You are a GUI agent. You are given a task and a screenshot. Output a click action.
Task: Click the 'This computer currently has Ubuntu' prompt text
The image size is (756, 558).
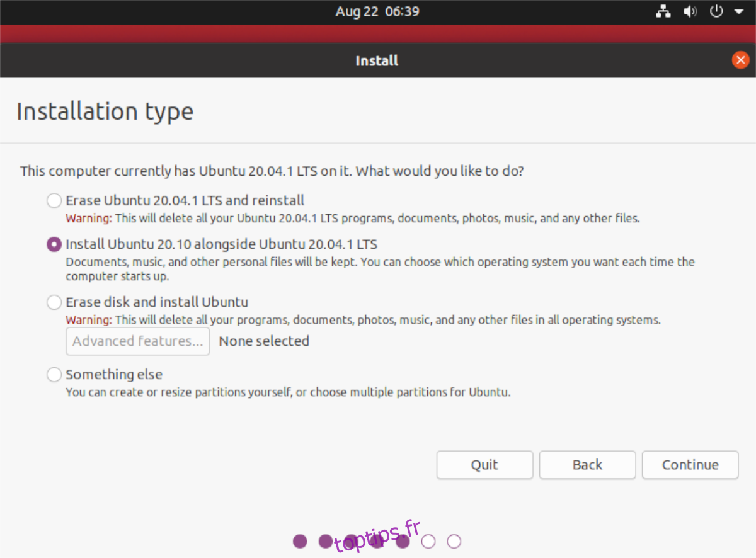(x=272, y=171)
